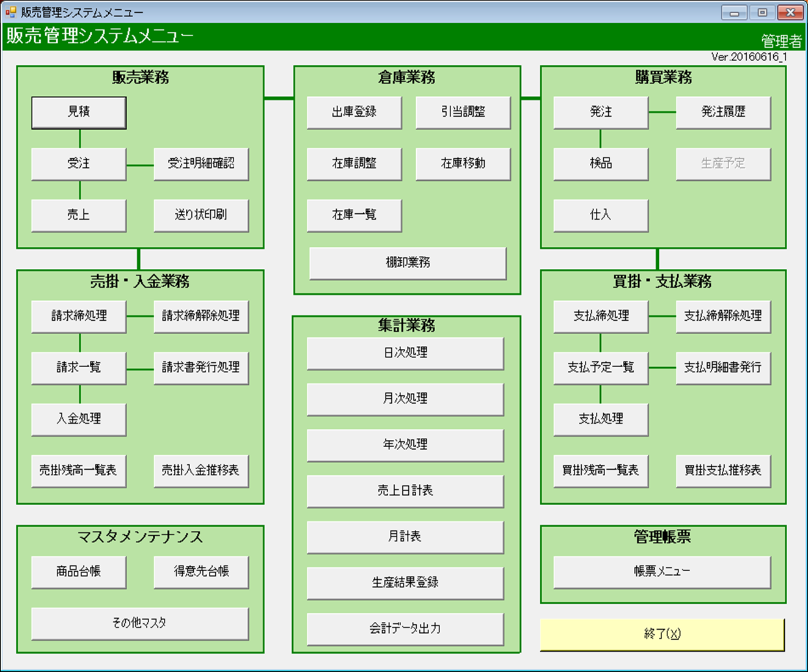Click the 買掛・支払業務 heading
This screenshot has width=808, height=672.
point(663,282)
